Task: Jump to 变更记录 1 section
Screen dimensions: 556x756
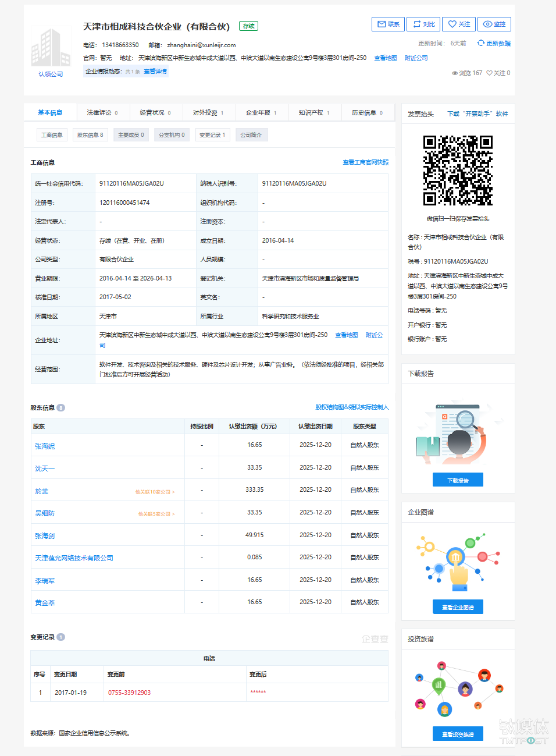Action: 212,135
